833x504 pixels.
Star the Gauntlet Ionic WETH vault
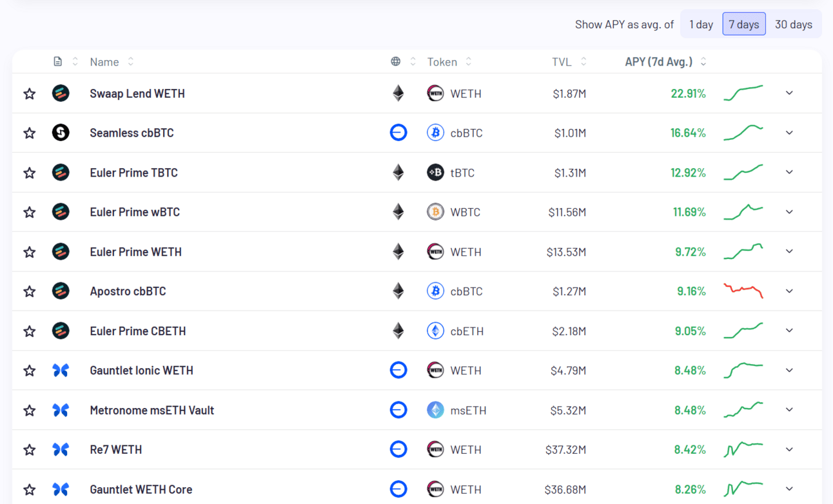pyautogui.click(x=30, y=371)
